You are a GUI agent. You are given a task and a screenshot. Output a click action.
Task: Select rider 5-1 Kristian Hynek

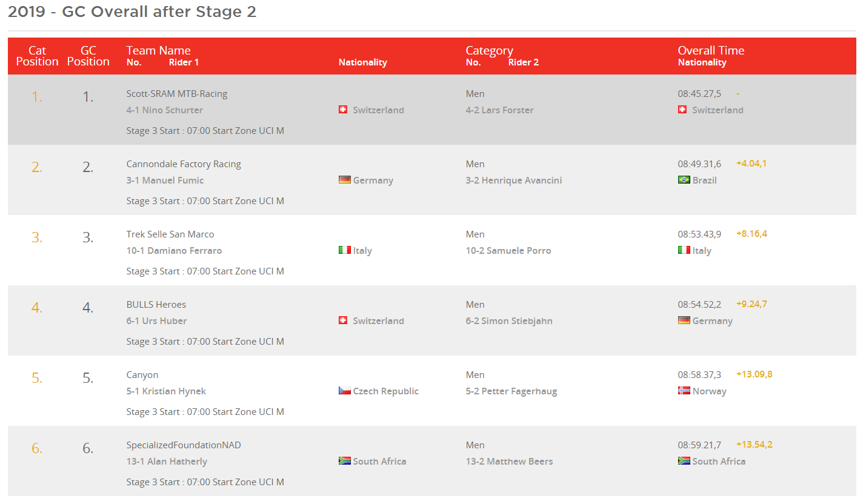[x=166, y=391]
